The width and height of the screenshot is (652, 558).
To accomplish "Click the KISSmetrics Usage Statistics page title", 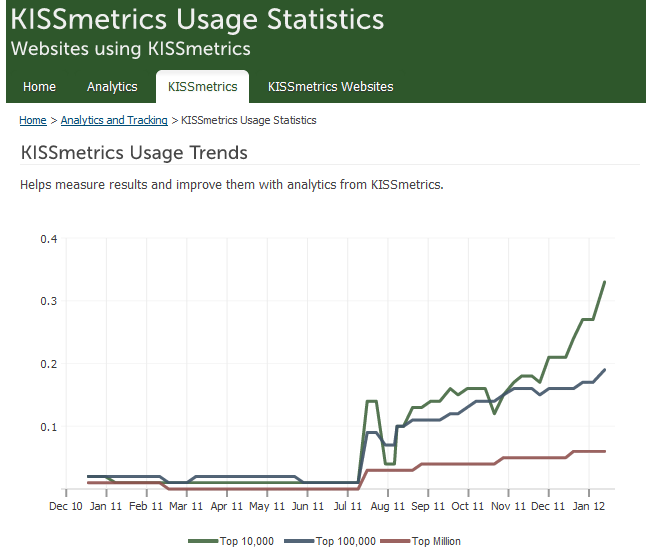I will coord(197,20).
